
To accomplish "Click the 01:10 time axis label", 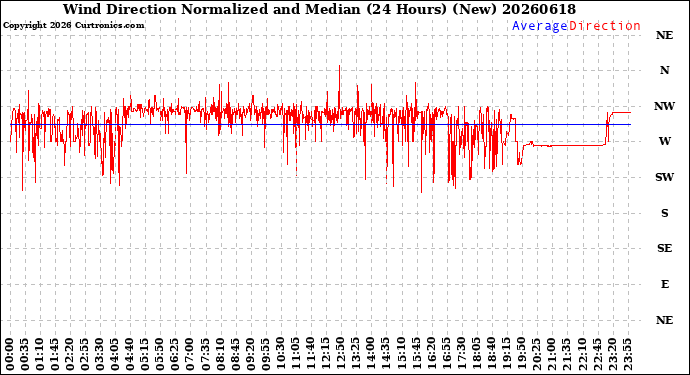I will (x=40, y=355).
